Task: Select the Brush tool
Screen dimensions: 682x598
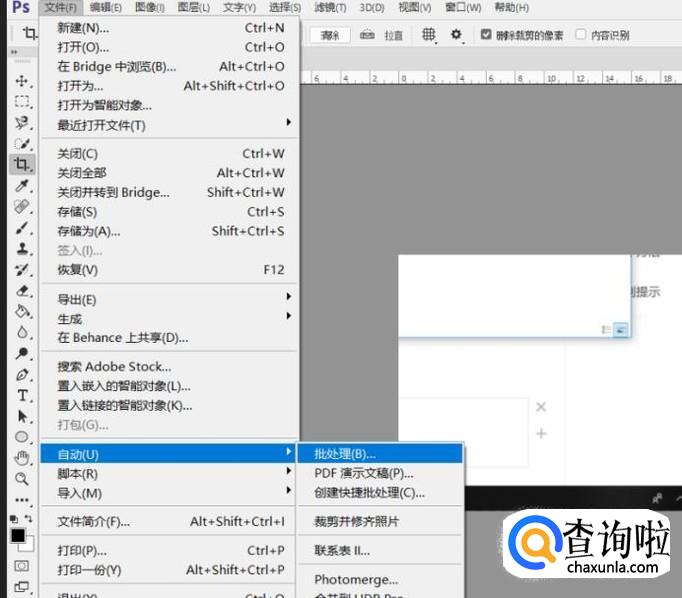Action: [22, 227]
